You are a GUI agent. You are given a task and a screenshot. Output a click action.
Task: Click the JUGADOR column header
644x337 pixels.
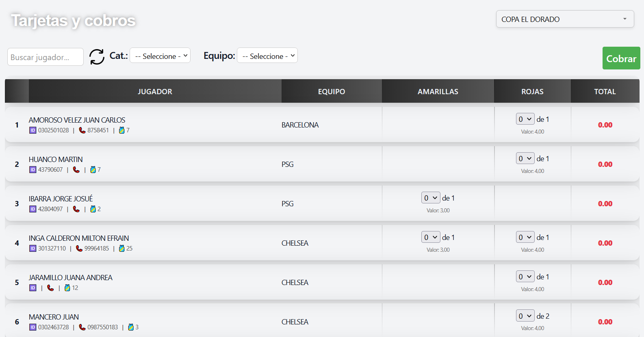(155, 91)
